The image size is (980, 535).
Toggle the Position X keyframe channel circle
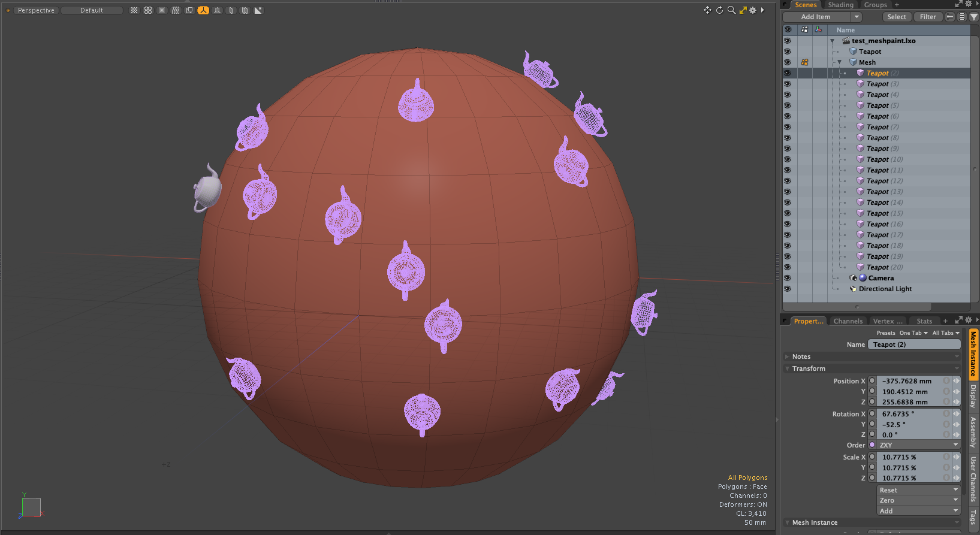(872, 380)
